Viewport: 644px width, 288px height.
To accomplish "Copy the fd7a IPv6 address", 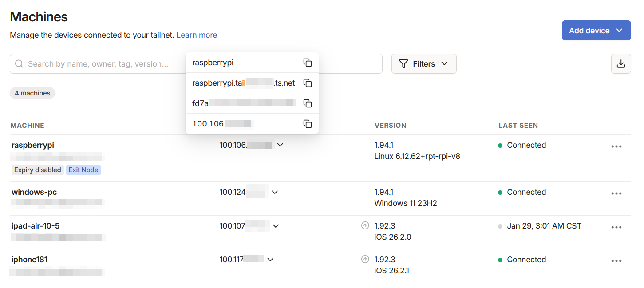I will (308, 103).
